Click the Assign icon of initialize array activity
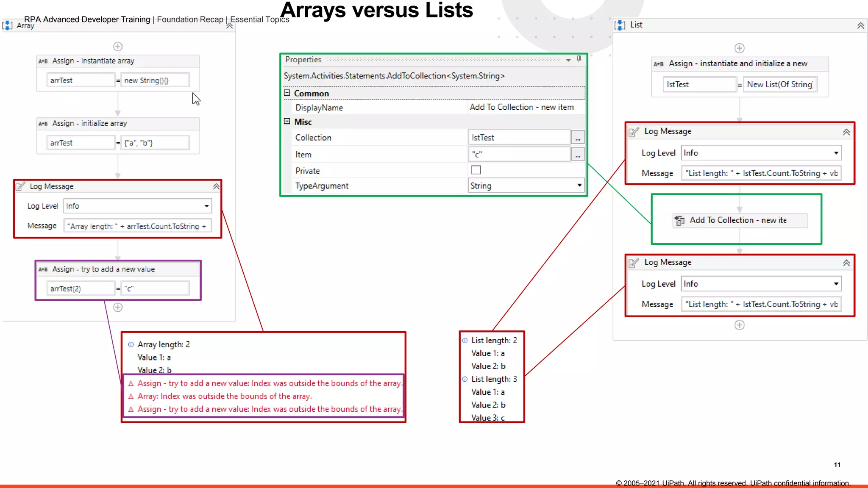 pos(43,124)
